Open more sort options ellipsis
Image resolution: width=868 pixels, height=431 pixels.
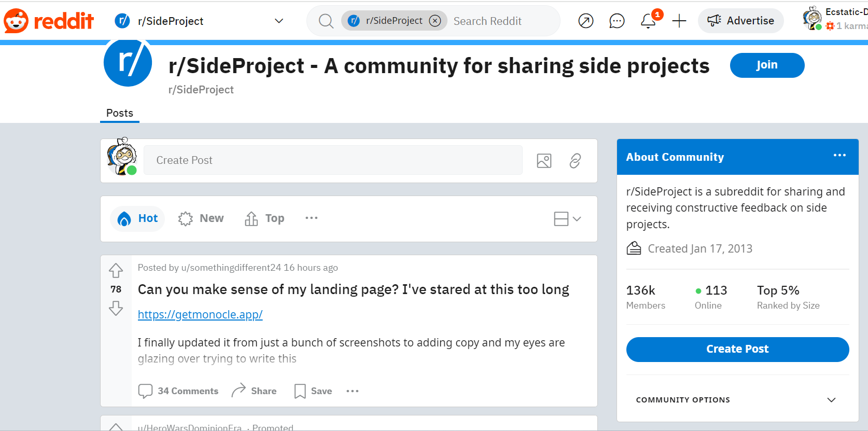coord(312,218)
